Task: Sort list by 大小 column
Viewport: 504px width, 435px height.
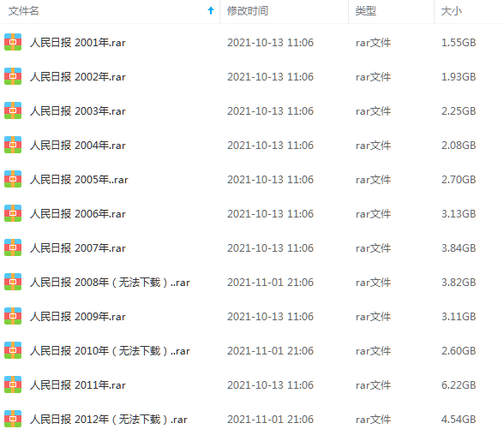Action: [x=451, y=11]
